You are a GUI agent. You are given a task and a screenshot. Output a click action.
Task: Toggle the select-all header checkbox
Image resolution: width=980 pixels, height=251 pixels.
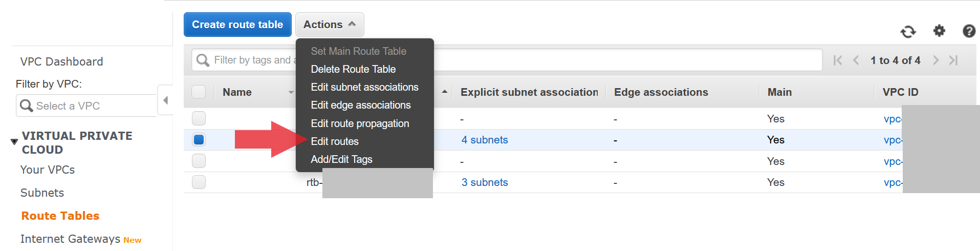(x=199, y=92)
